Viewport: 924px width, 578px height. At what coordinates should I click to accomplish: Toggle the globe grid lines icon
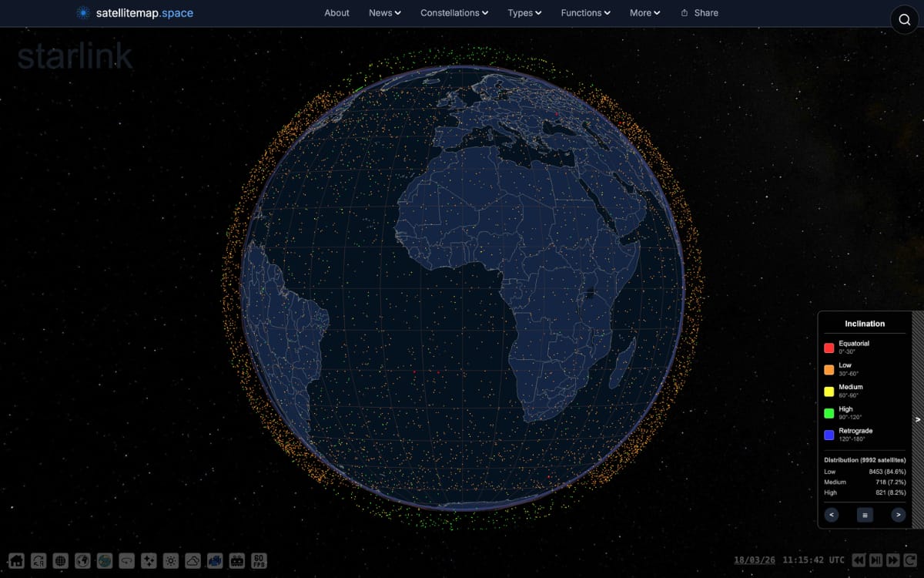pos(61,560)
